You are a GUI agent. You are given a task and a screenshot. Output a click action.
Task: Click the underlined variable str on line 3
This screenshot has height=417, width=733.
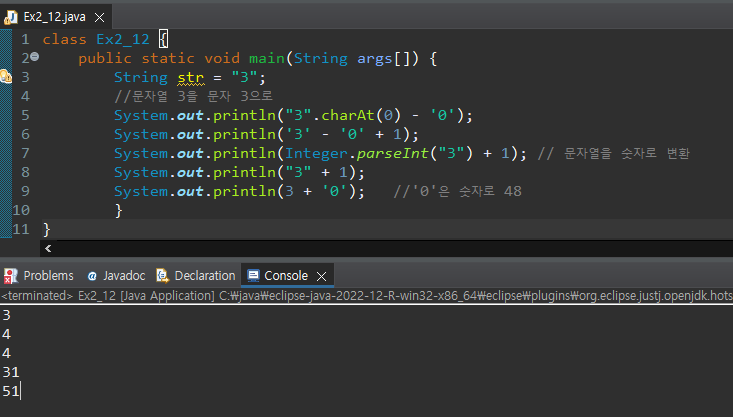coord(190,77)
